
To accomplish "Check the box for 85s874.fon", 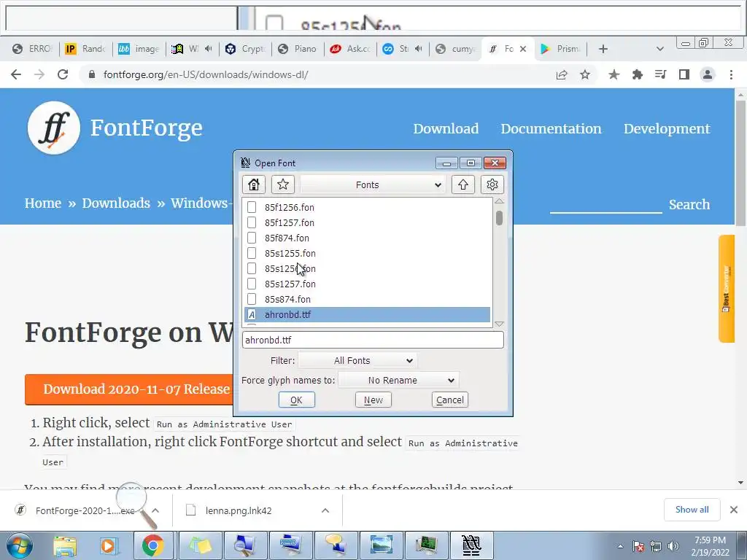I will tap(252, 299).
